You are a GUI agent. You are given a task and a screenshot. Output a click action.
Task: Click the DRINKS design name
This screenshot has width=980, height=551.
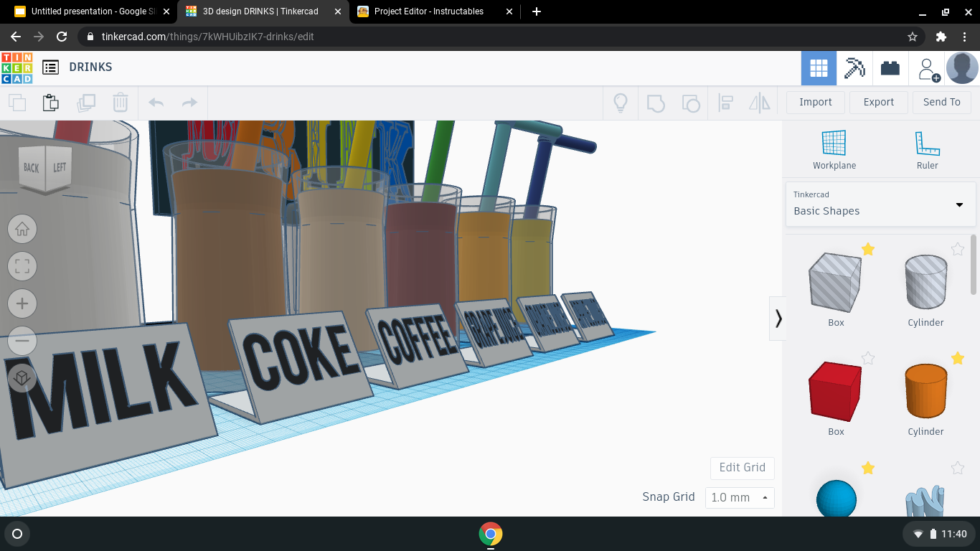pyautogui.click(x=90, y=67)
